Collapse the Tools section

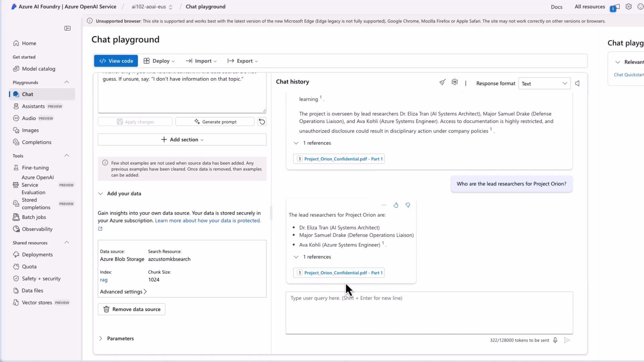coord(67,156)
